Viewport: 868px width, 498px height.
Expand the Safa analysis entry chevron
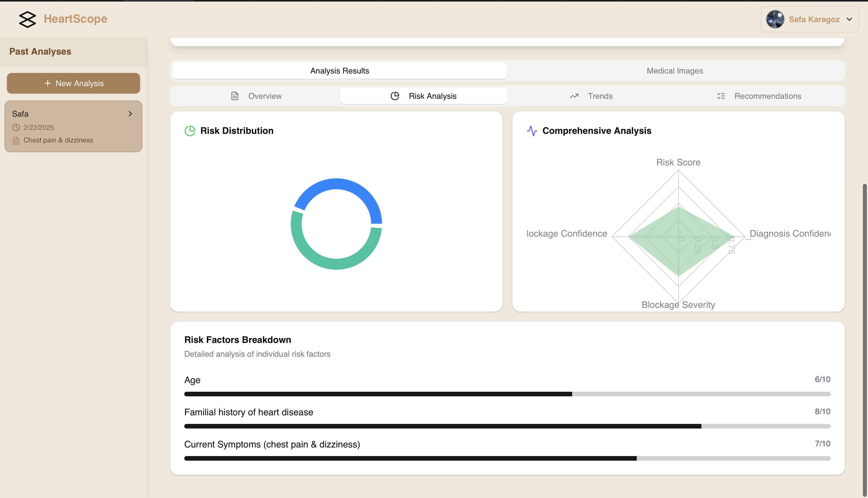pyautogui.click(x=130, y=114)
